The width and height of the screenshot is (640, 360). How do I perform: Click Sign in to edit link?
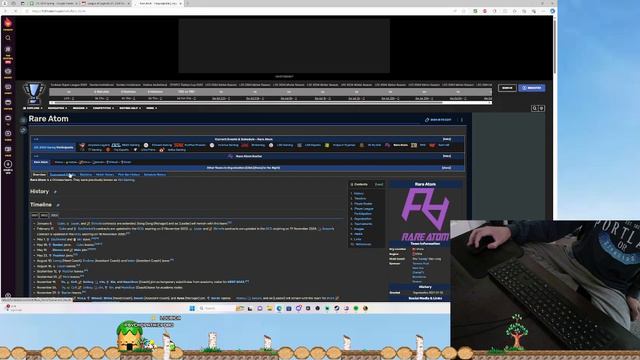point(438,120)
